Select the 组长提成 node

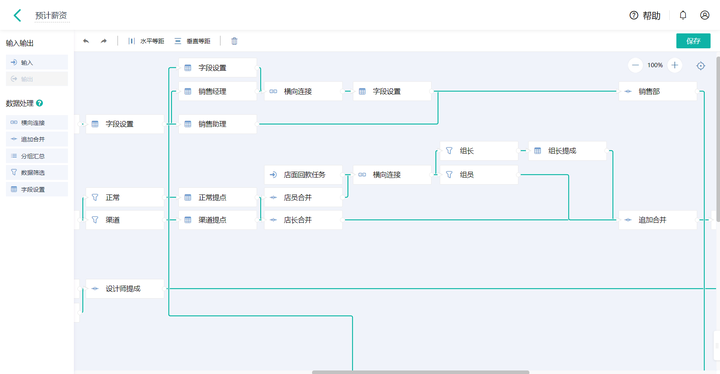coord(568,151)
